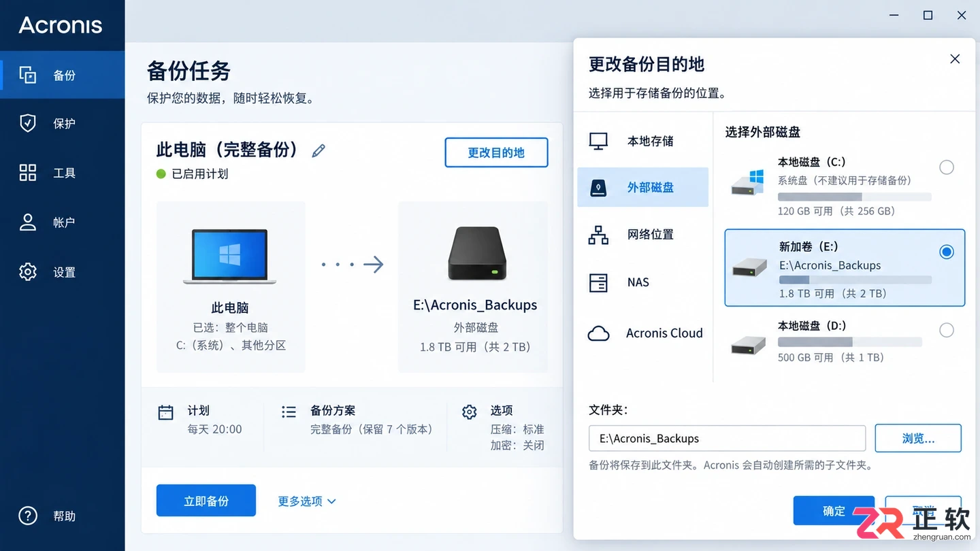Click the D: drive usage bar
This screenshot has height=551, width=980.
click(850, 342)
